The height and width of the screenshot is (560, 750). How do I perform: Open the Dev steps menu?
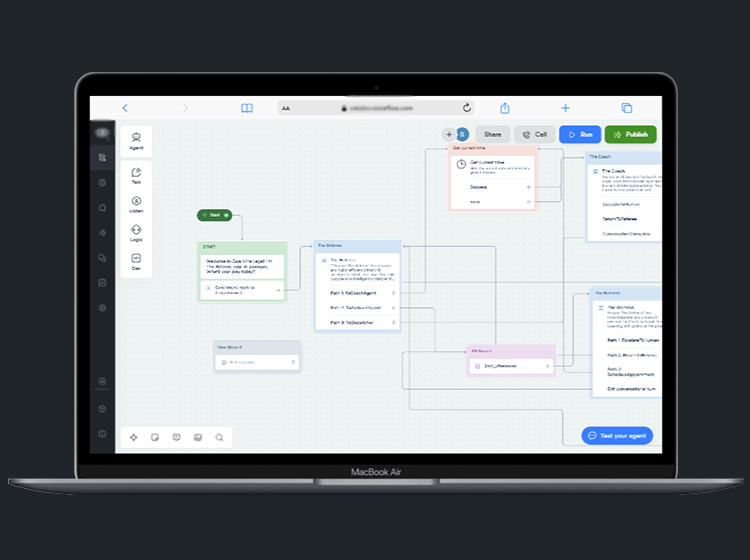click(136, 262)
